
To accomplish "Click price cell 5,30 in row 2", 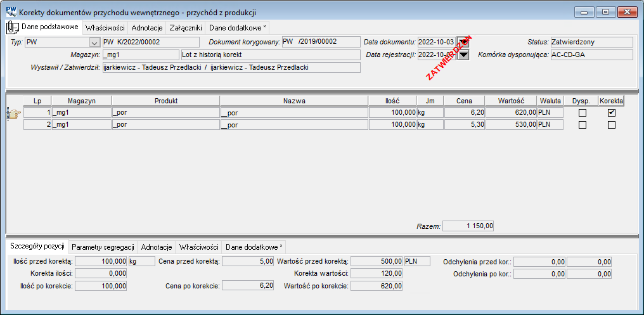I will point(464,125).
